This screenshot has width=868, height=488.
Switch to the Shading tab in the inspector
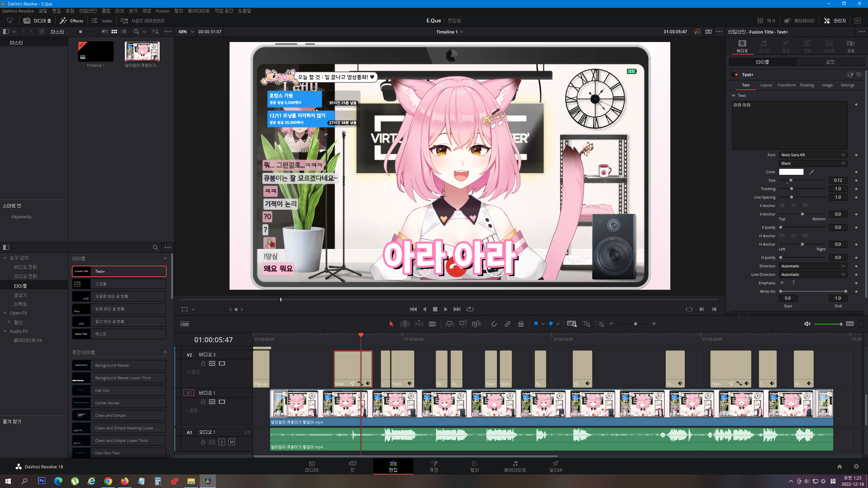click(807, 85)
